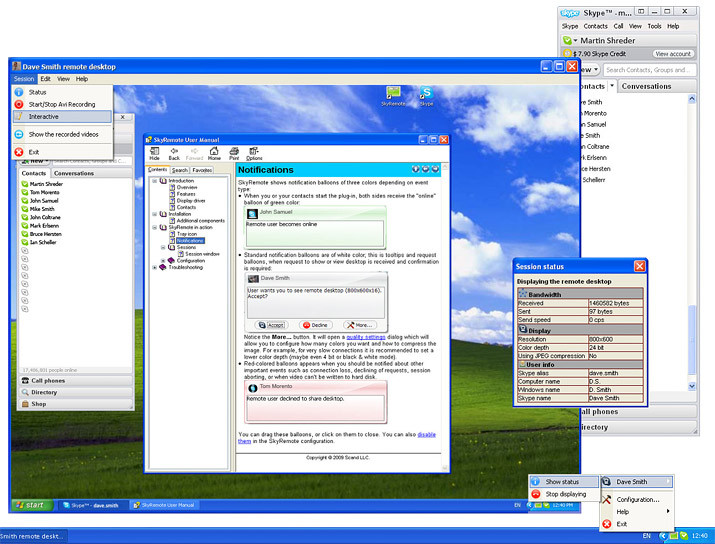This screenshot has height=544, width=715.
Task: Open the Edit menu in remote desktop window
Action: pyautogui.click(x=46, y=79)
